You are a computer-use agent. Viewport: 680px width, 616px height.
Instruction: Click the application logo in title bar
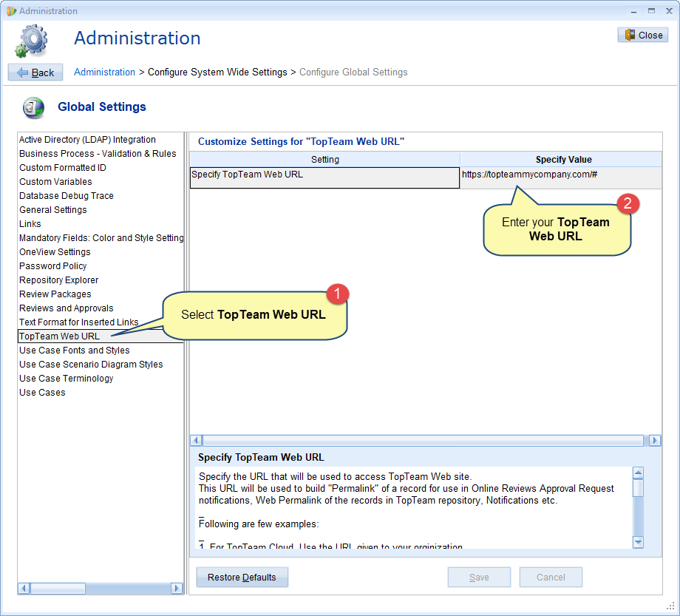pyautogui.click(x=11, y=11)
